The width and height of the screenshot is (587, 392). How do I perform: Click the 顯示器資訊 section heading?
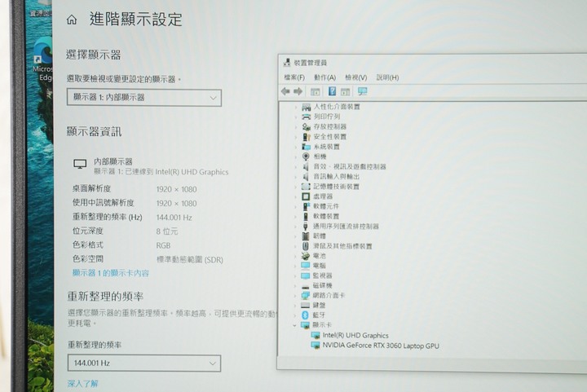coord(94,132)
